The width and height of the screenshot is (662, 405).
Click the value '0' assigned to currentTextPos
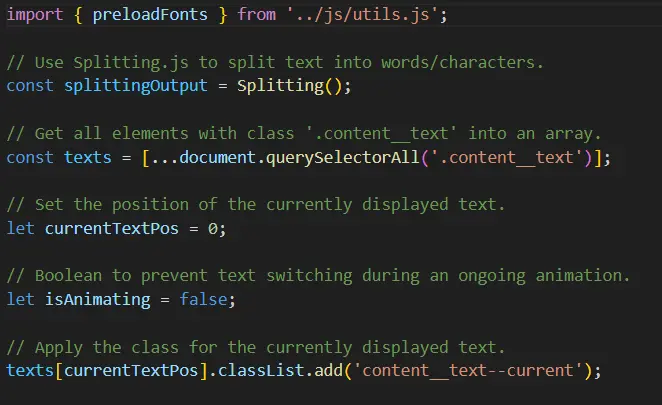[x=212, y=228]
